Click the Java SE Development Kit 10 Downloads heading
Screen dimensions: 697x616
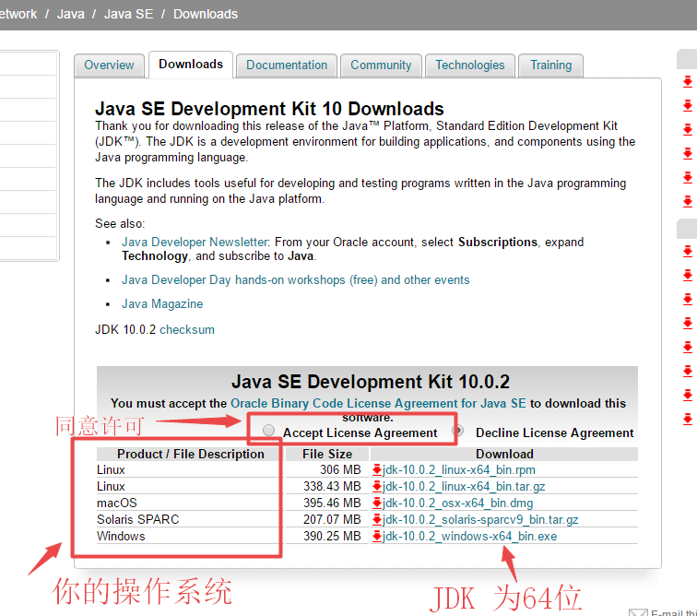(x=269, y=109)
